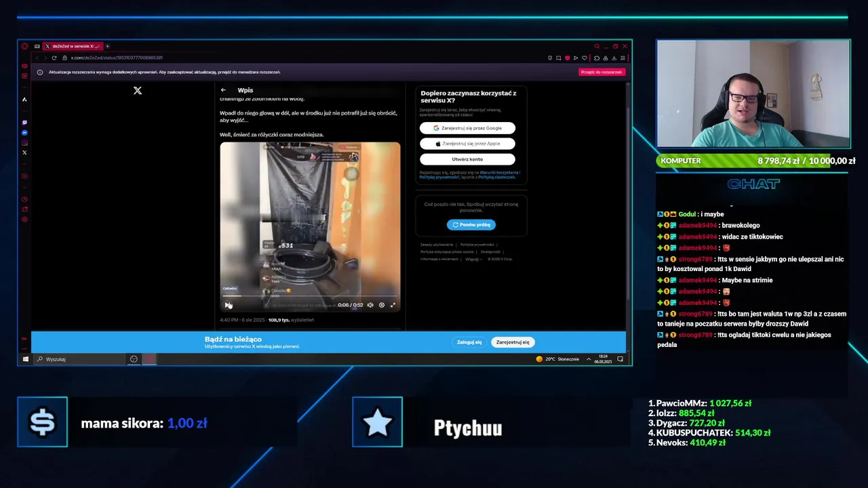The height and width of the screenshot is (488, 868).
Task: Click the weather widget 20°C Słonecznie
Action: click(558, 359)
